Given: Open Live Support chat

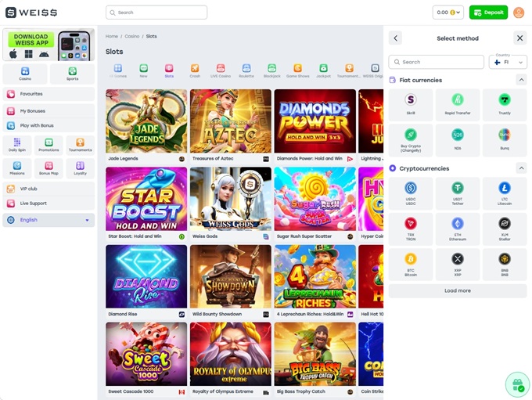Looking at the screenshot, I should click(x=49, y=204).
